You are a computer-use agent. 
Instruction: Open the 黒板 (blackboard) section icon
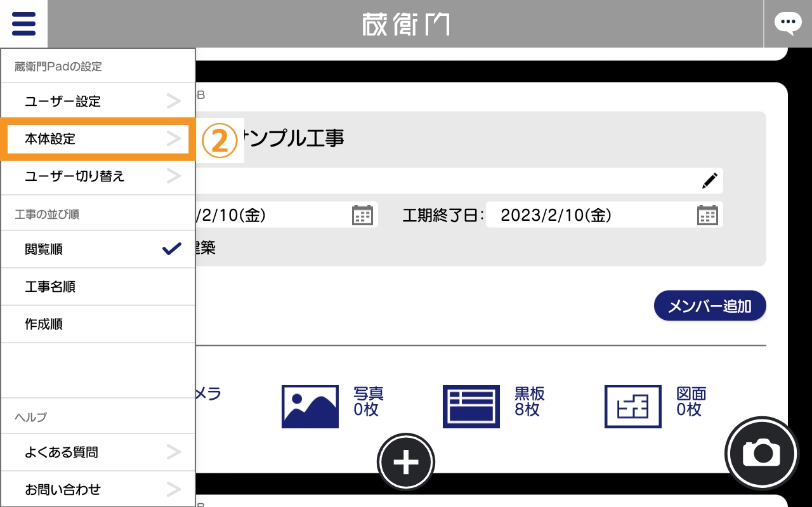(x=471, y=406)
